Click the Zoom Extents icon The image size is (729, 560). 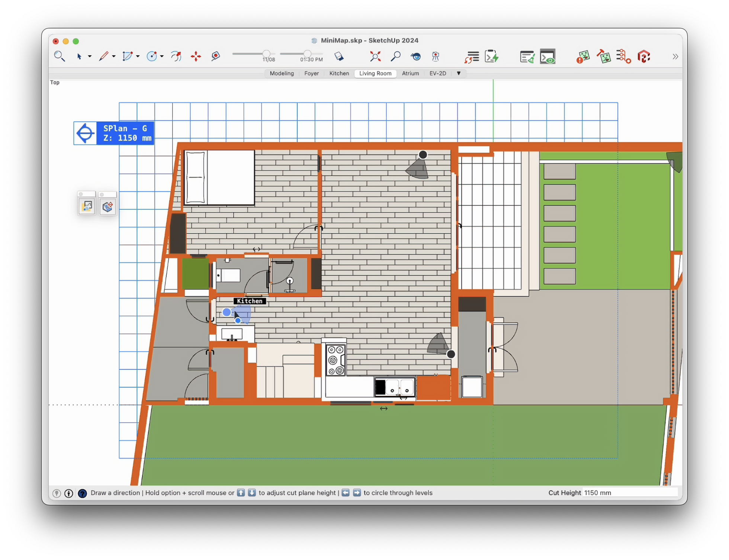(x=375, y=56)
